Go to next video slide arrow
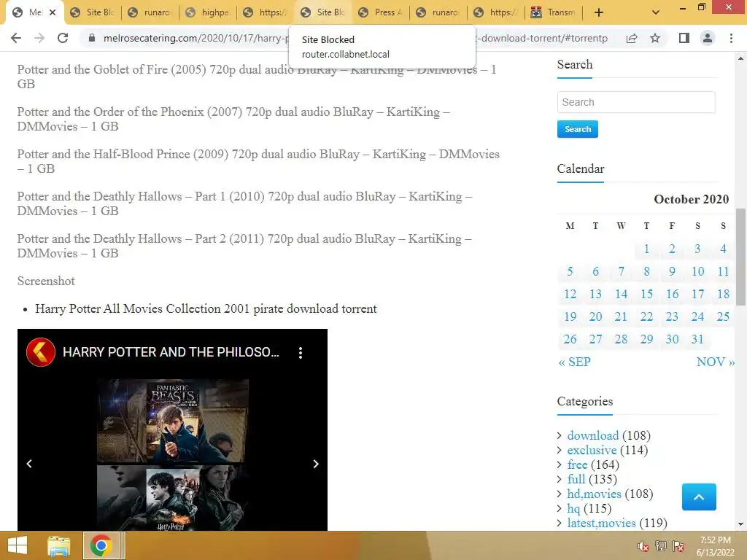Image resolution: width=747 pixels, height=560 pixels. point(315,464)
